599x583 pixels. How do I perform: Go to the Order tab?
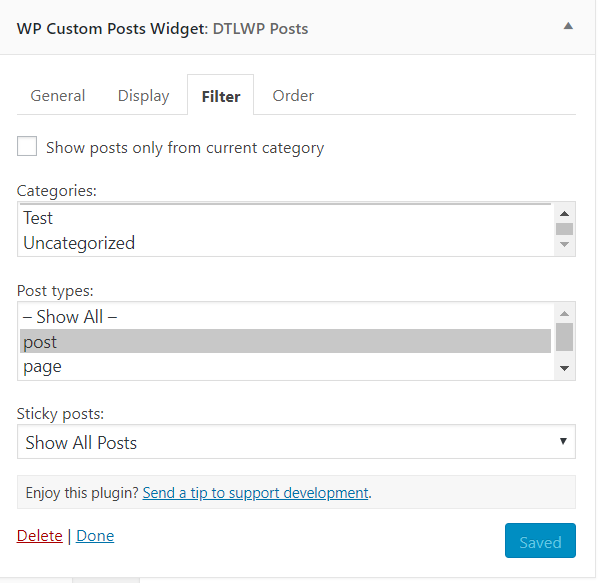(x=293, y=96)
